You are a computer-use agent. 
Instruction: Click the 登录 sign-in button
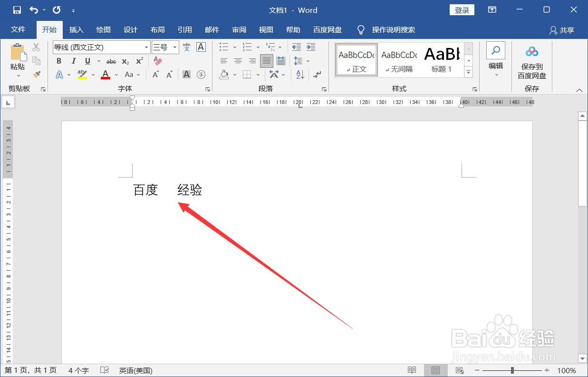462,10
